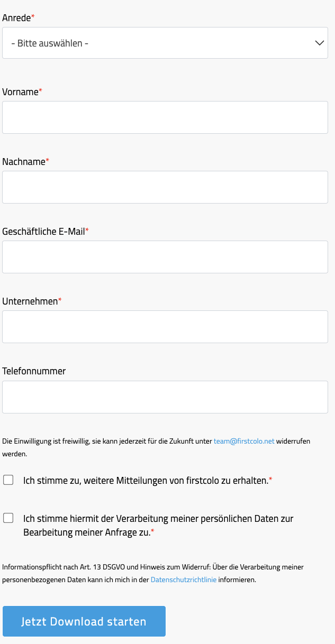Select the Geschäftliche E-Mail input field
Image resolution: width=335 pixels, height=644 pixels.
(165, 257)
